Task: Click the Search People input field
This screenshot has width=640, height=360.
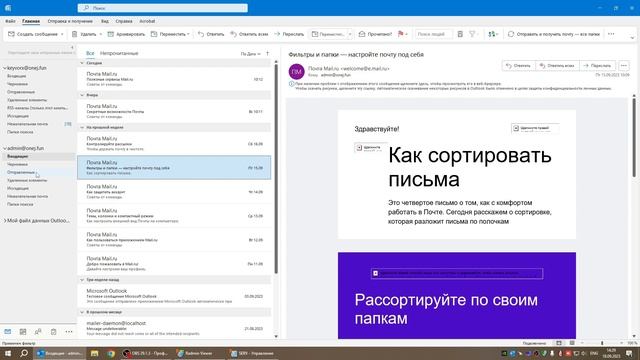Action: (433, 34)
